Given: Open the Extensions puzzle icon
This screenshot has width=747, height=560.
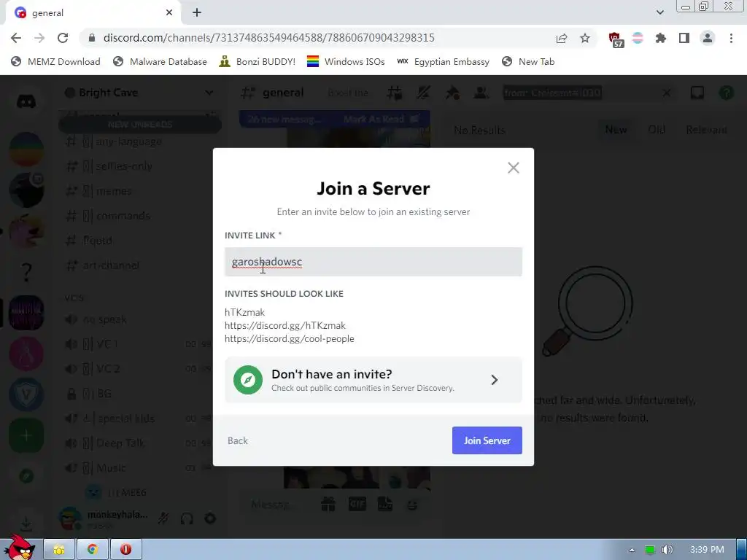Looking at the screenshot, I should [661, 39].
